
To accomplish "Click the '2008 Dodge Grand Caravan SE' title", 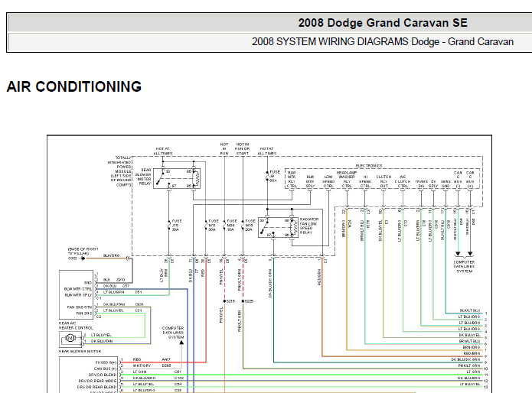I will 383,23.
